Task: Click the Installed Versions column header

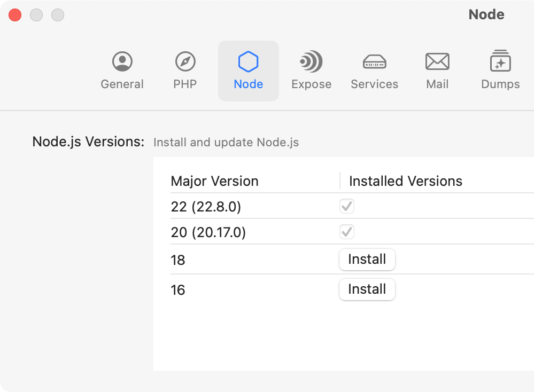Action: click(406, 181)
